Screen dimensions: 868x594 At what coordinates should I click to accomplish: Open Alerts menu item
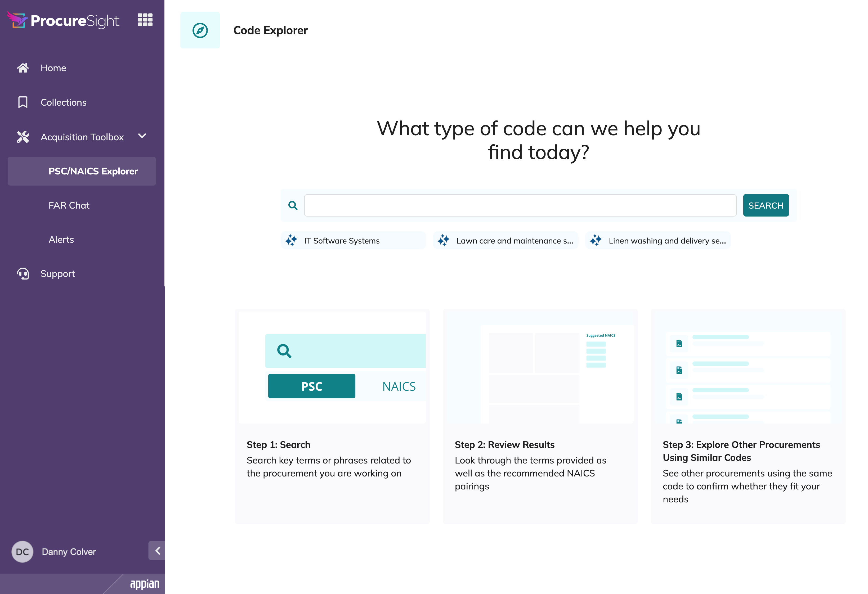pyautogui.click(x=61, y=240)
